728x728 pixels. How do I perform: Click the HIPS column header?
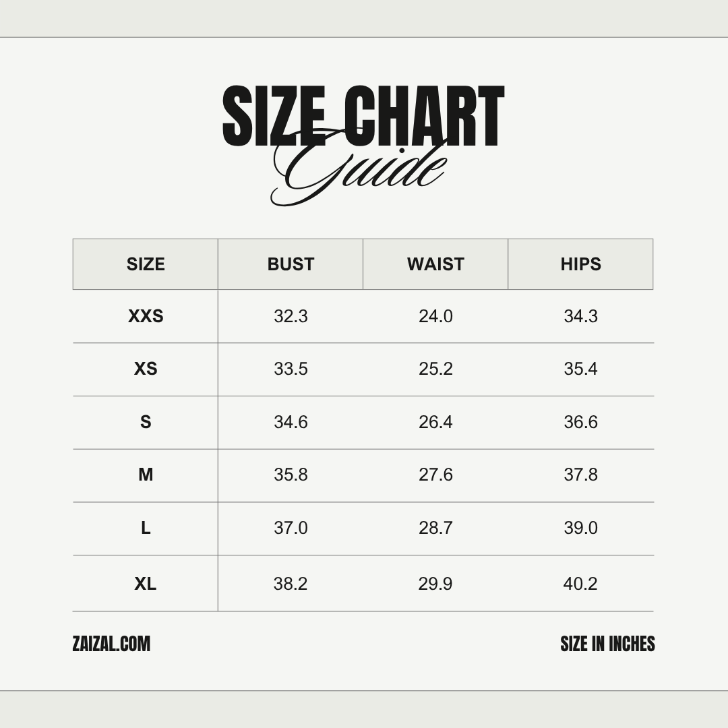pos(580,264)
